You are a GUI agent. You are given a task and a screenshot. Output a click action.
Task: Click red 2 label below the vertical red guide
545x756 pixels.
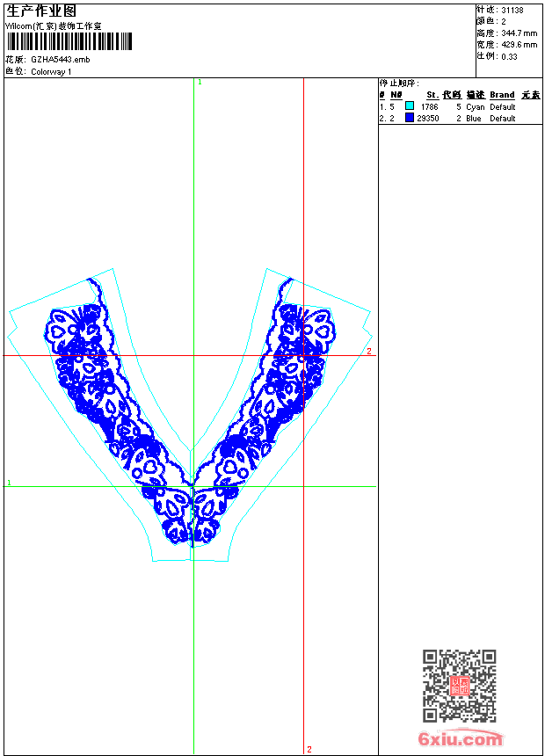[x=309, y=750]
